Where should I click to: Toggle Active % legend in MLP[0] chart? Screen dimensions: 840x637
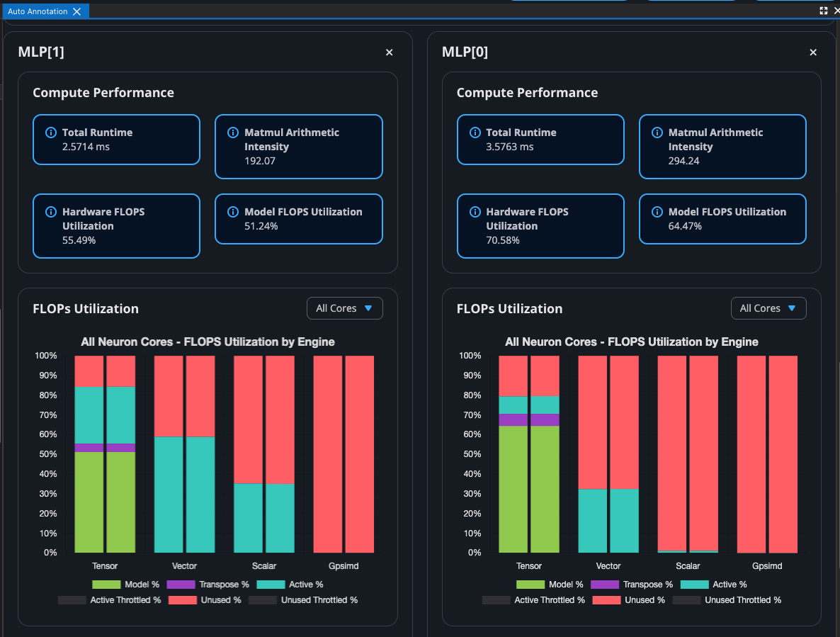click(x=714, y=585)
